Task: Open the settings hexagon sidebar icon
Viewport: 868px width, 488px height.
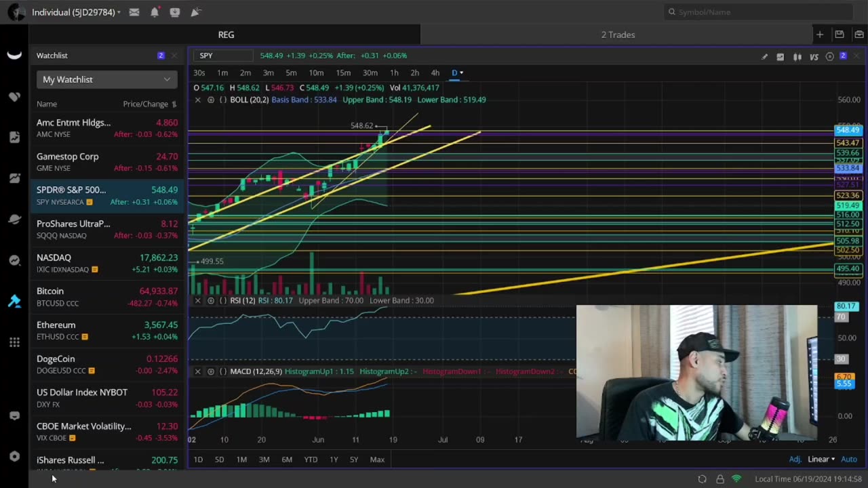Action: [14, 456]
